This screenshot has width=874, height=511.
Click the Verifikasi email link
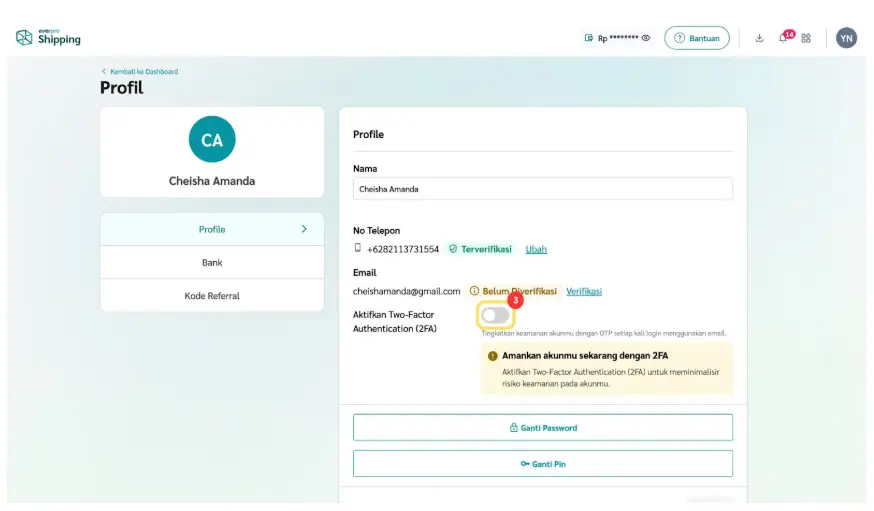pos(584,291)
